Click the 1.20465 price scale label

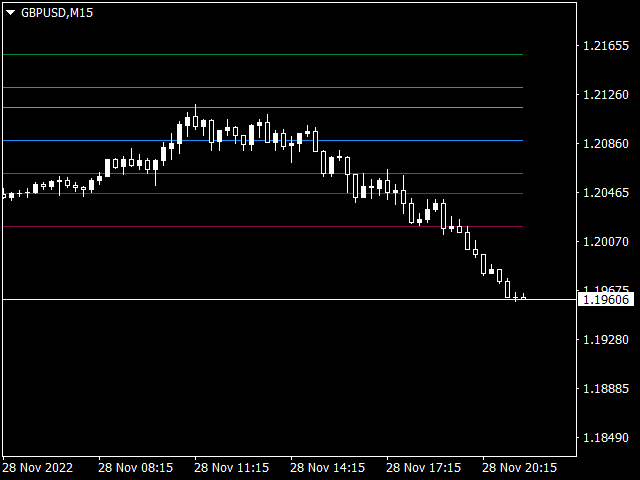606,193
